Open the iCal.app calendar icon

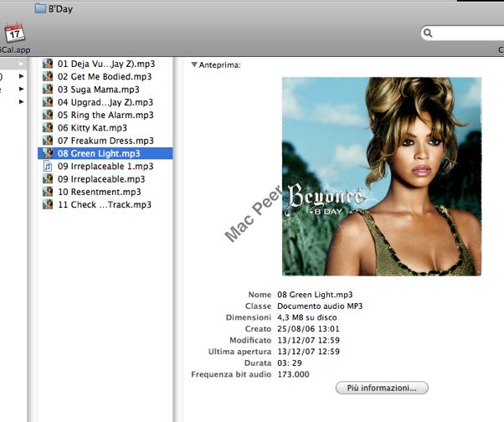15,33
